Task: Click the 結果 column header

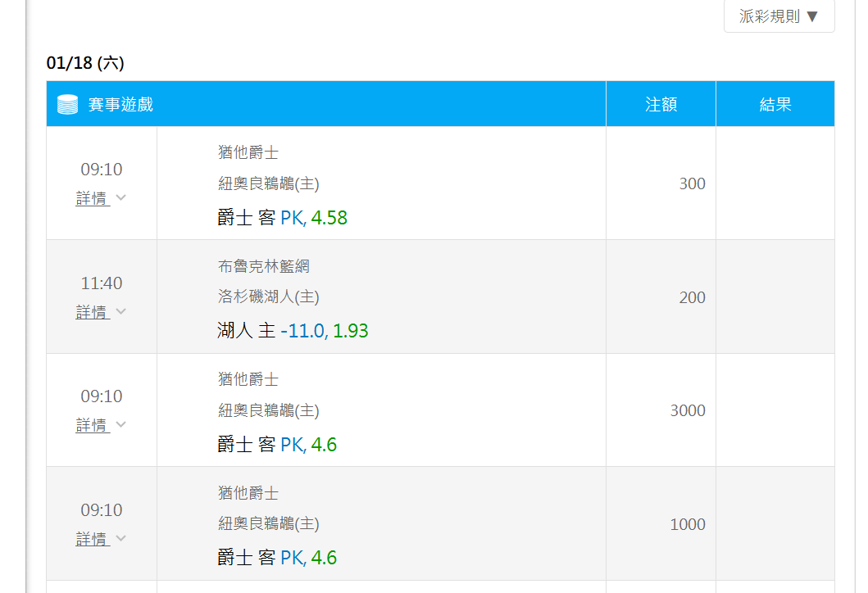Action: [x=775, y=104]
